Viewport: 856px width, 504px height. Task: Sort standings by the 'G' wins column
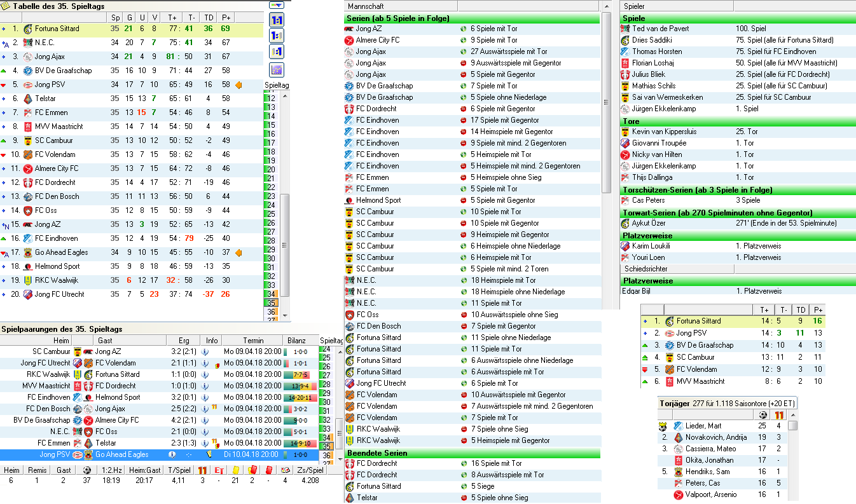[x=129, y=17]
